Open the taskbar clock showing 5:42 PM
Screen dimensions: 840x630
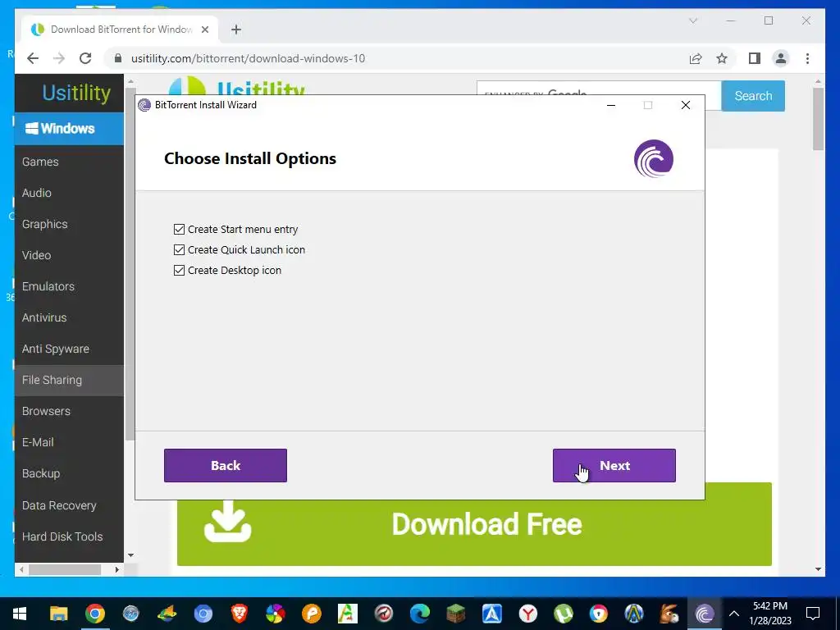click(770, 614)
